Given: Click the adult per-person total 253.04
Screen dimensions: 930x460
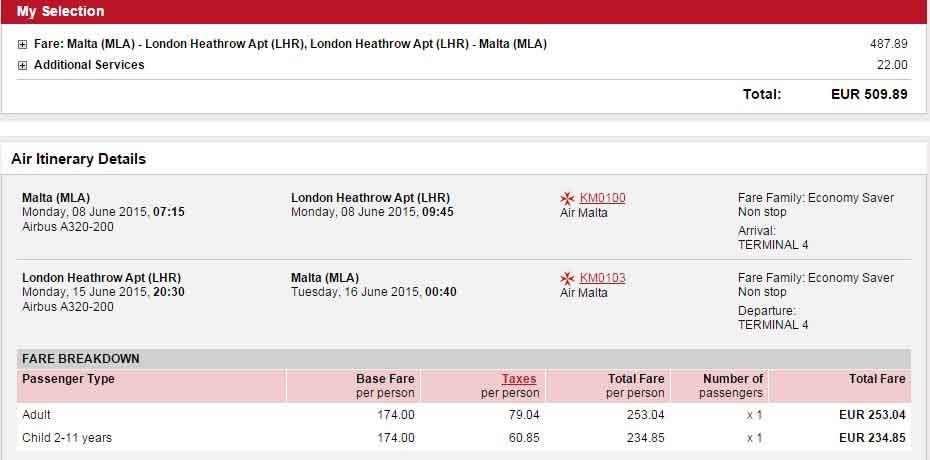Looking at the screenshot, I should click(645, 415).
